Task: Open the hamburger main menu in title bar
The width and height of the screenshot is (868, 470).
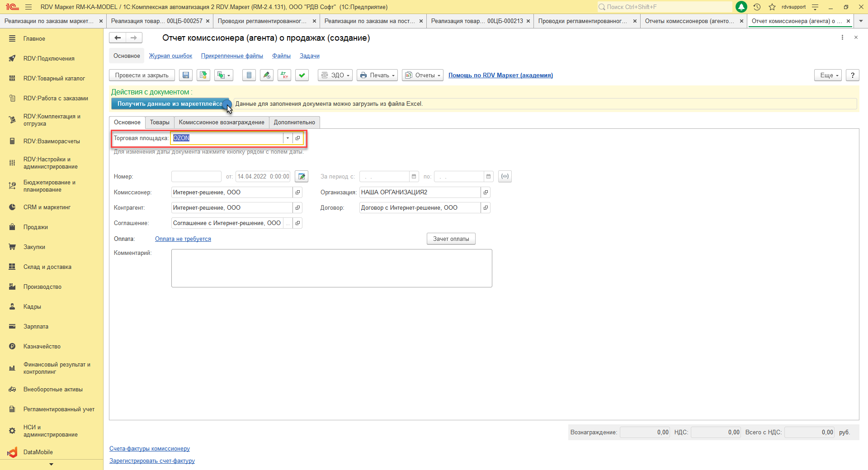Action: 28,7
